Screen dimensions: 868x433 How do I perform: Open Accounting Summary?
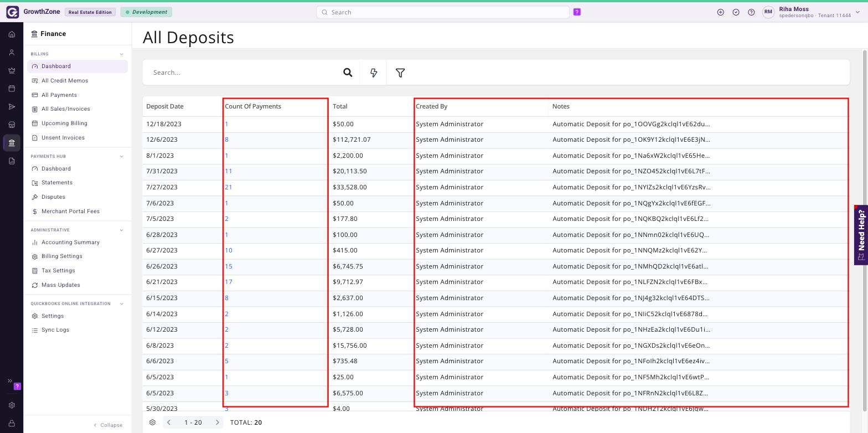tap(70, 243)
